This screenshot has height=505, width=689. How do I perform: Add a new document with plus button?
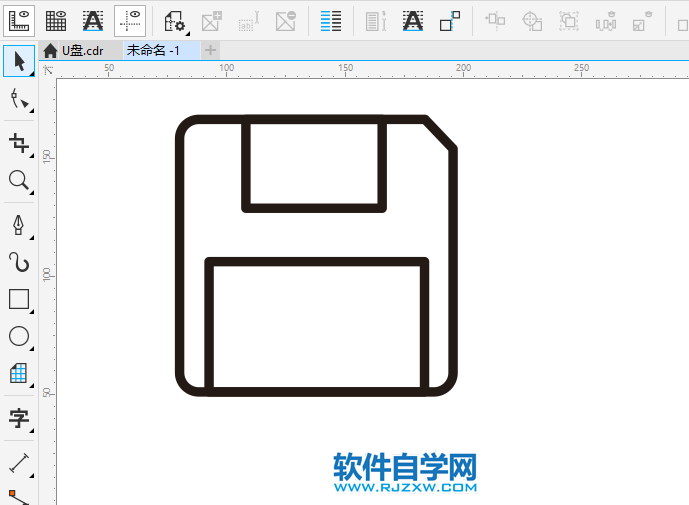210,51
